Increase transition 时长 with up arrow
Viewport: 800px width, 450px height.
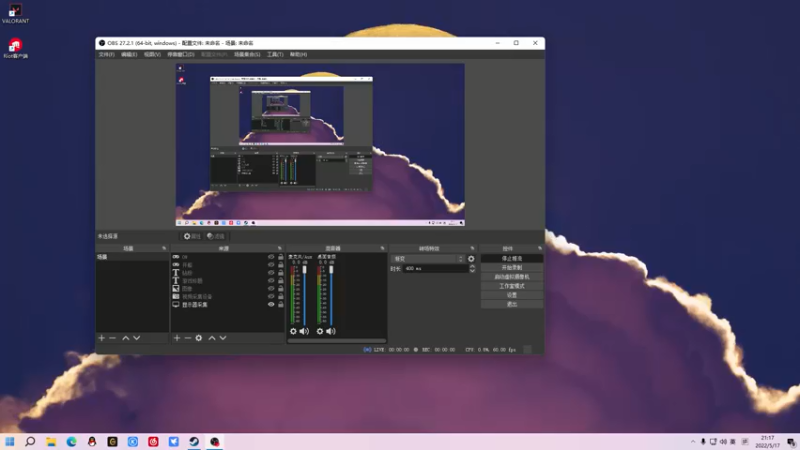pyautogui.click(x=472, y=266)
